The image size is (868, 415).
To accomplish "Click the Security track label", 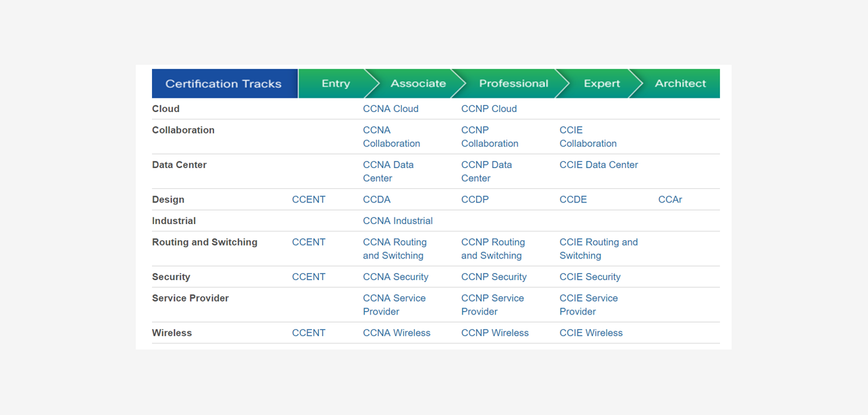I will tap(171, 277).
